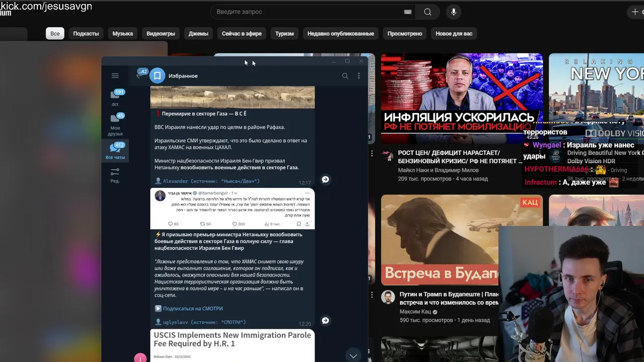Open video title РОСТ ЦЕН/ ДЕФИЦИТ НАРАСТАЕТ
The image size is (644, 362).
(x=460, y=157)
